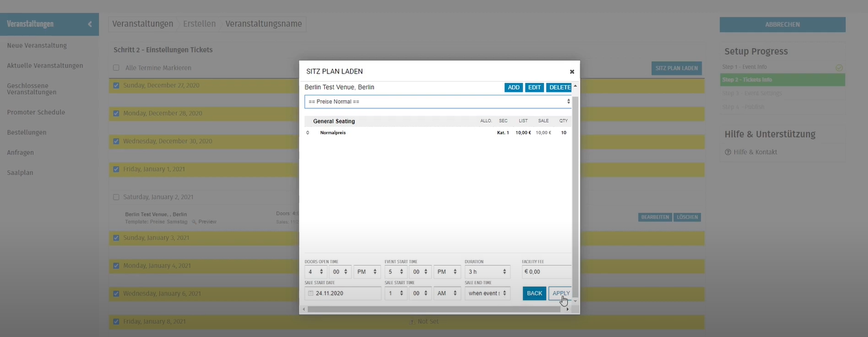Screen dimensions: 868x337
Task: Collapse the Veranstaltungen sidebar with the chevron
Action: (89, 24)
